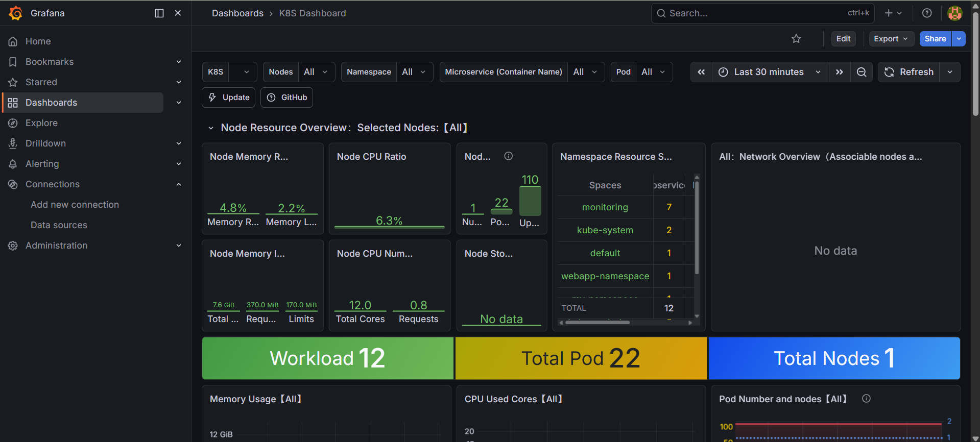
Task: Open the help question mark icon
Action: pyautogui.click(x=927, y=13)
